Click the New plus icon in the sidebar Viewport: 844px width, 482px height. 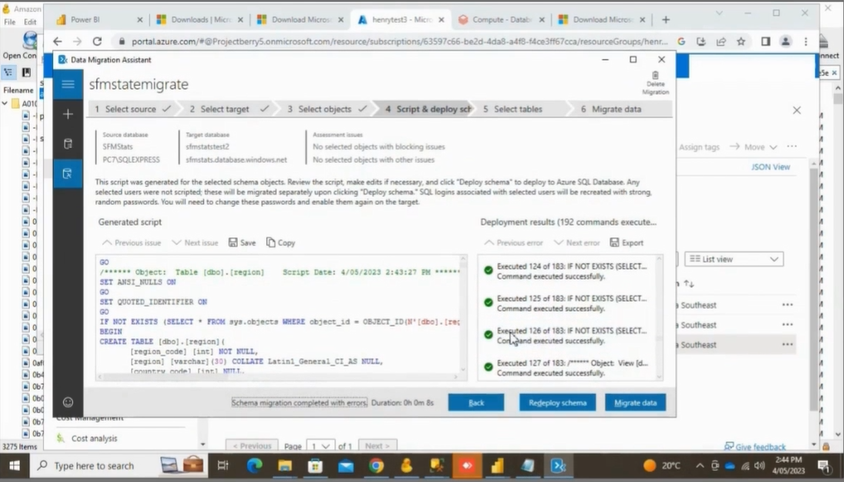coord(68,114)
